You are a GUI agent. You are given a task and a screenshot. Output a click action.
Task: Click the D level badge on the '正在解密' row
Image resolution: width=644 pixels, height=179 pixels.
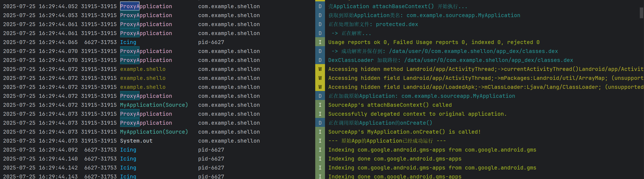320,33
